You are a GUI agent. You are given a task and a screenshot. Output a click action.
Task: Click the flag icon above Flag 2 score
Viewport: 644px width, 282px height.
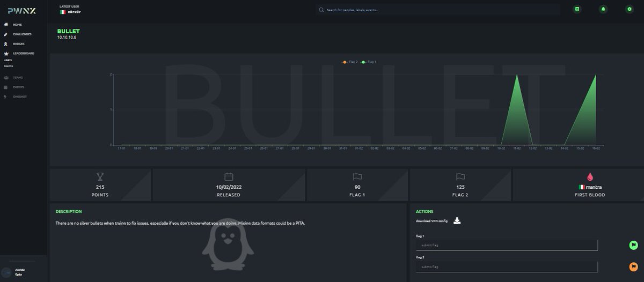coord(460,176)
